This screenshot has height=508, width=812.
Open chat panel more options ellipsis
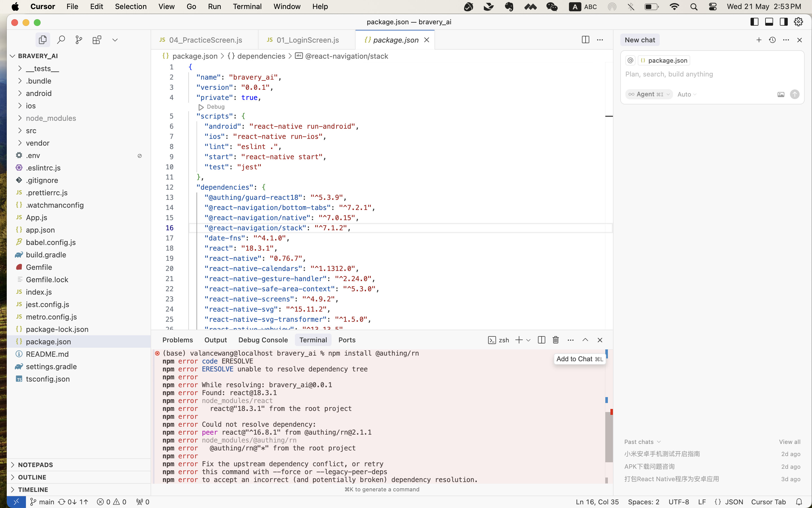pyautogui.click(x=786, y=40)
